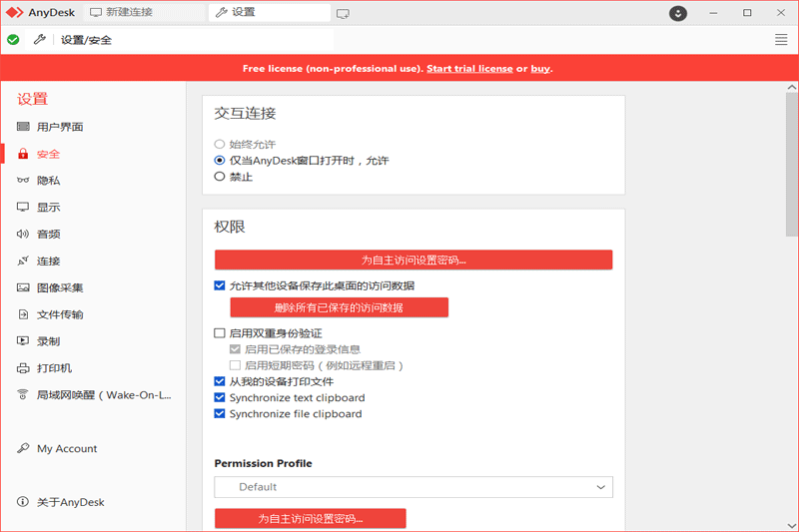This screenshot has width=799, height=532.
Task: Open the 文件传输 settings section
Action: click(x=60, y=314)
